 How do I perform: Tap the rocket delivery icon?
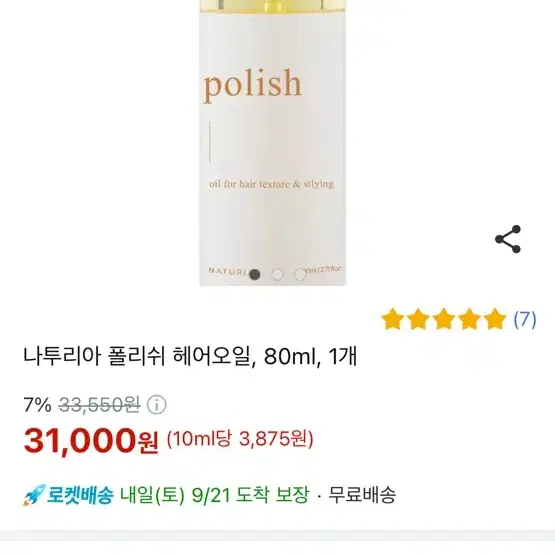tap(34, 495)
